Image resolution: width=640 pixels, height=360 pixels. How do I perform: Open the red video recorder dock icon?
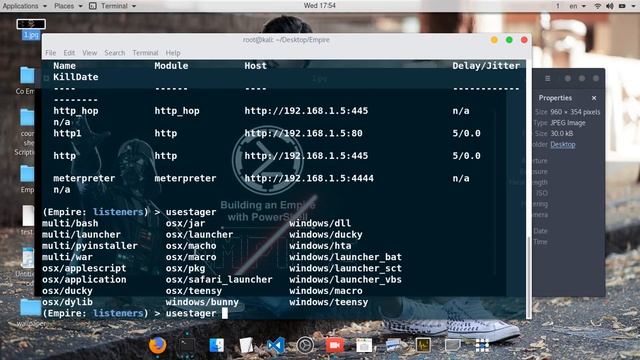pos(335,345)
